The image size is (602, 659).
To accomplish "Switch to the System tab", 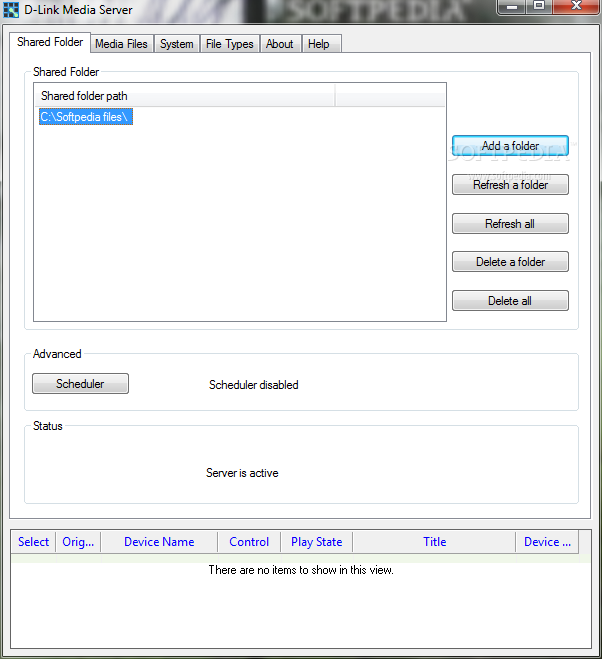I will (x=177, y=44).
